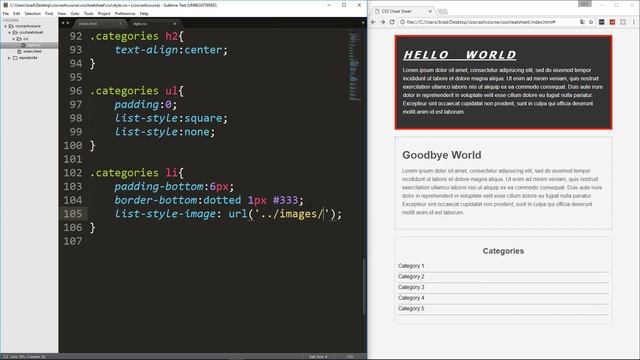The width and height of the screenshot is (640, 360).
Task: Close the index.html editor tab
Action: 120,24
